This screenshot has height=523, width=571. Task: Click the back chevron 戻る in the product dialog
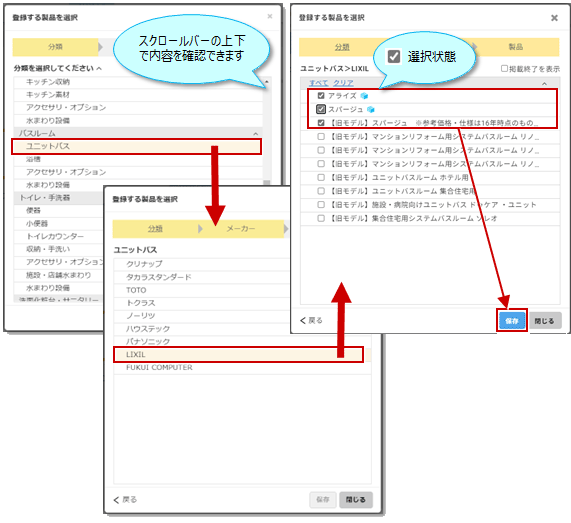(x=311, y=321)
